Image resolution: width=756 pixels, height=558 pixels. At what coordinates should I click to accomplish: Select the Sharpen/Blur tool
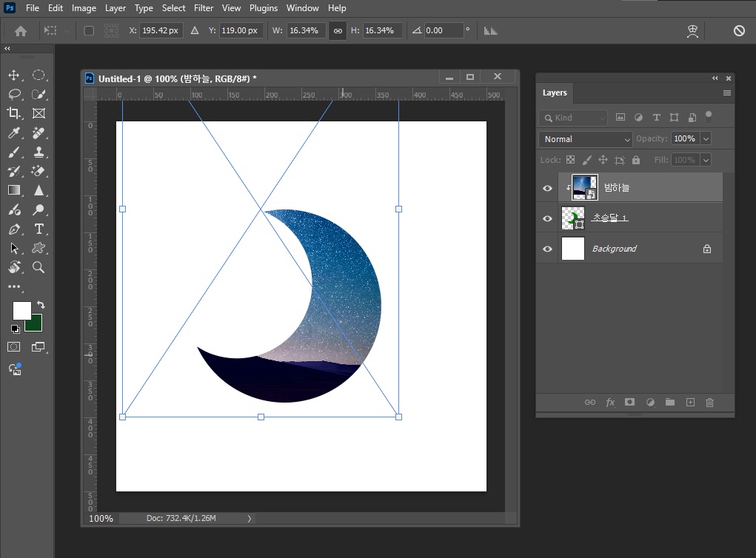click(39, 190)
